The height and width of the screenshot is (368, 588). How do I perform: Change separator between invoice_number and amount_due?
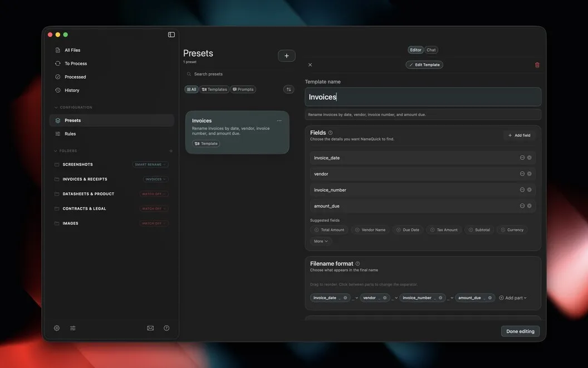pos(450,298)
